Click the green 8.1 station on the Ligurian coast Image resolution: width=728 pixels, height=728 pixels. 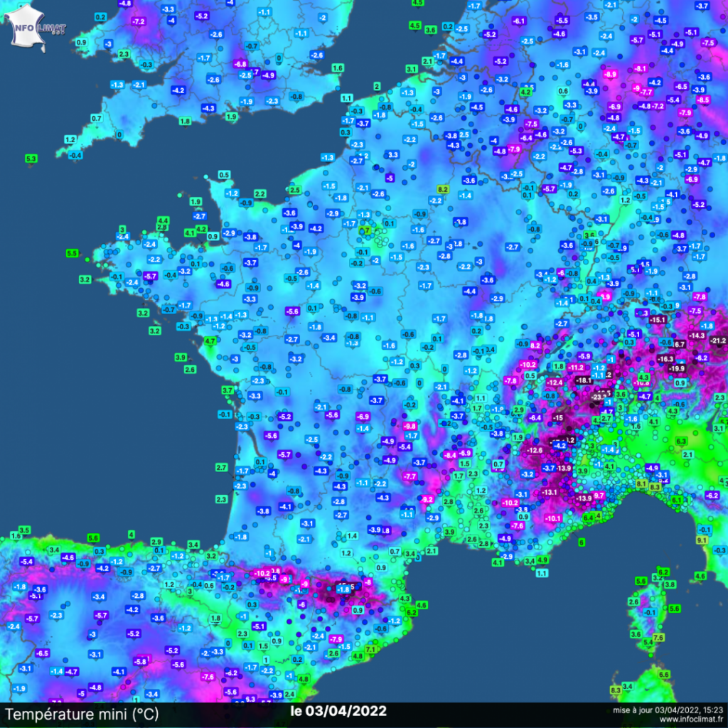click(641, 483)
